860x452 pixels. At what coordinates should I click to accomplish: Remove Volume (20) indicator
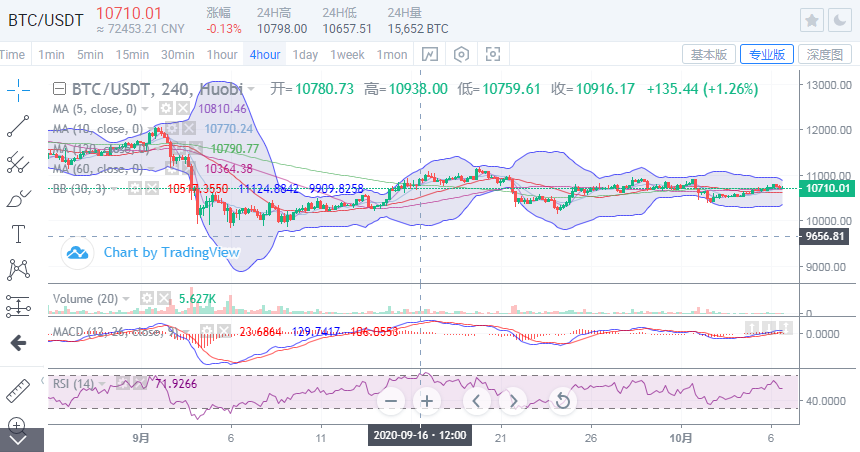pyautogui.click(x=163, y=298)
